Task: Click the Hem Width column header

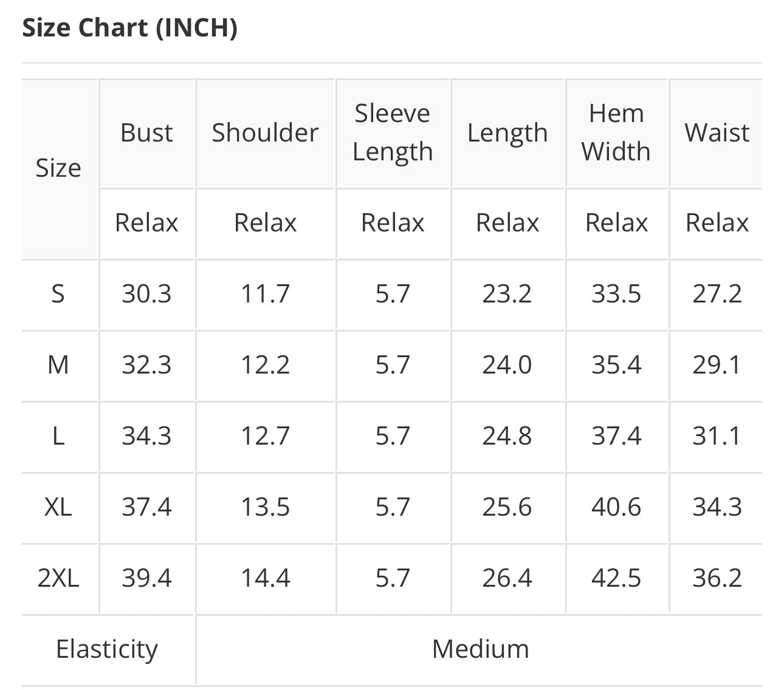Action: click(x=616, y=132)
